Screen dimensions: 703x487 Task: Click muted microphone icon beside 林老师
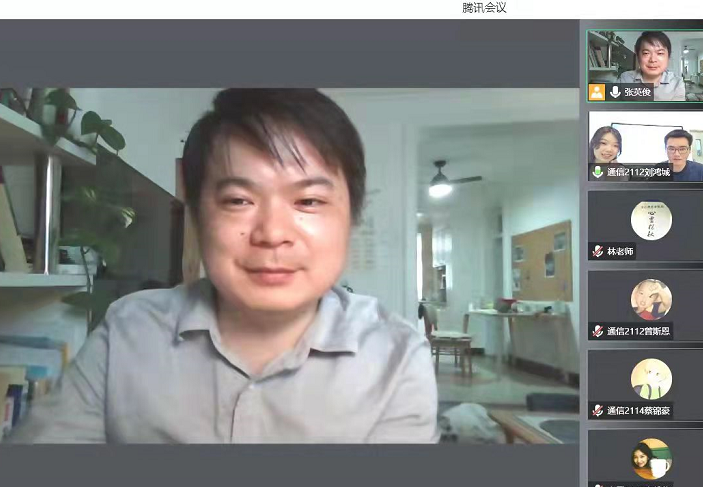point(597,251)
